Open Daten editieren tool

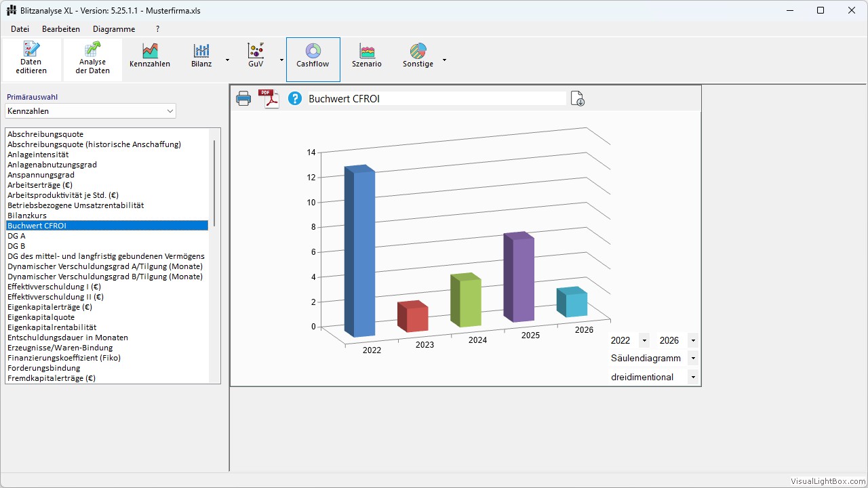(30, 60)
